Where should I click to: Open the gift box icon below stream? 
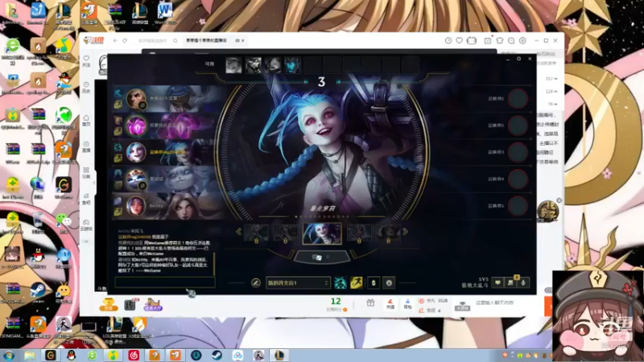click(x=370, y=303)
